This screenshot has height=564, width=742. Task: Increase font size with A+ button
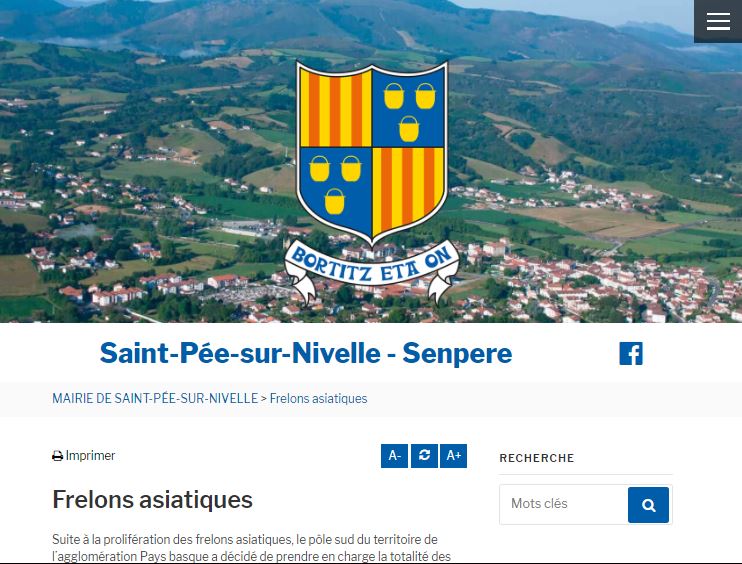454,455
